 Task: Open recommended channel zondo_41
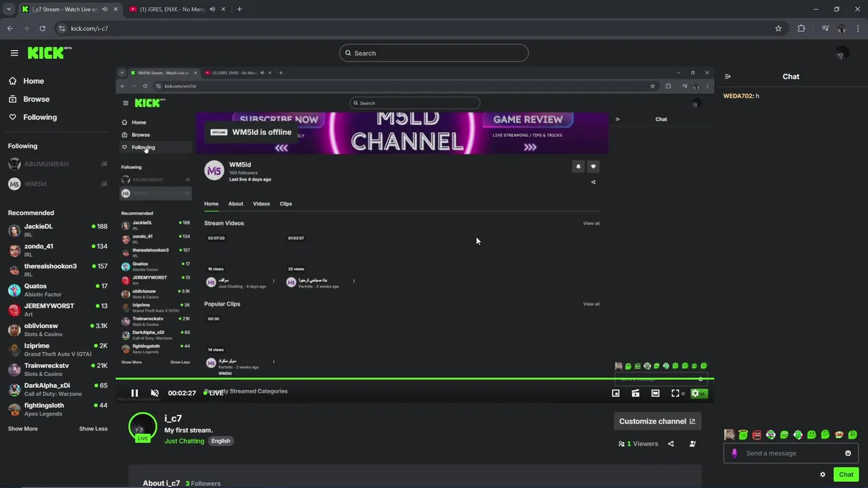58,250
